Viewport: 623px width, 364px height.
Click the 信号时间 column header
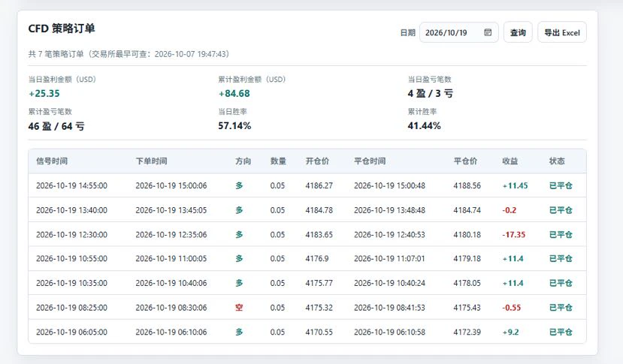pos(52,161)
